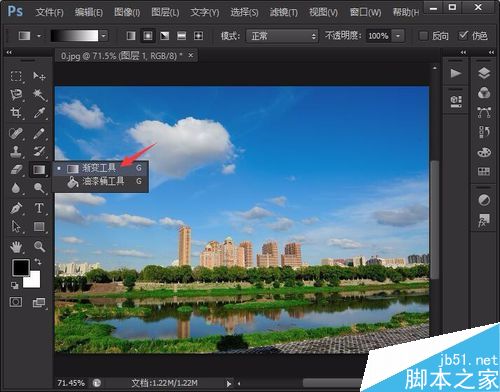The image size is (500, 392).
Task: Select the Crop tool
Action: 16,113
